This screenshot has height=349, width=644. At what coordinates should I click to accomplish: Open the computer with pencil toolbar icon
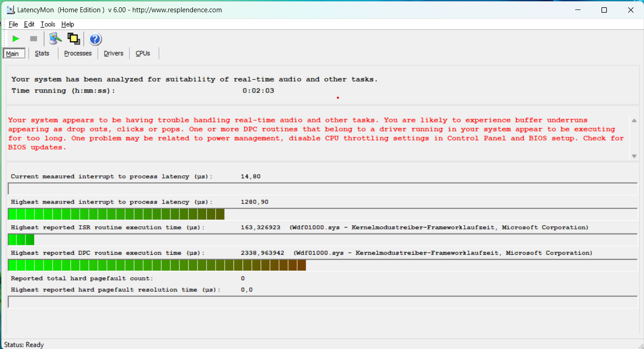coord(55,39)
